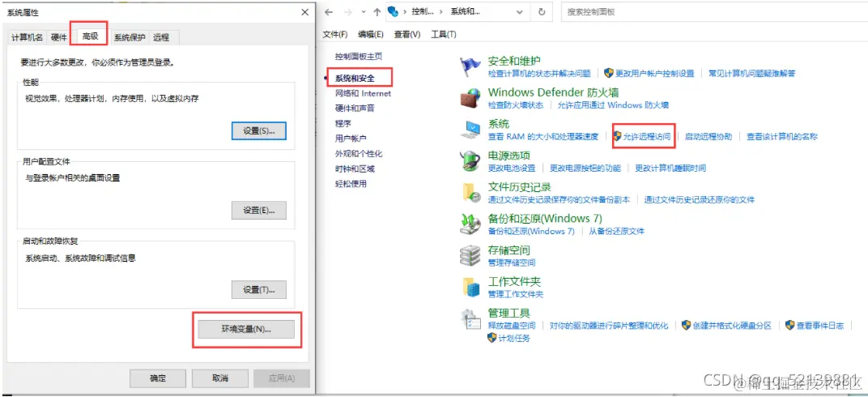Open 硬件和声音 category
This screenshot has height=397, width=868.
pyautogui.click(x=355, y=109)
